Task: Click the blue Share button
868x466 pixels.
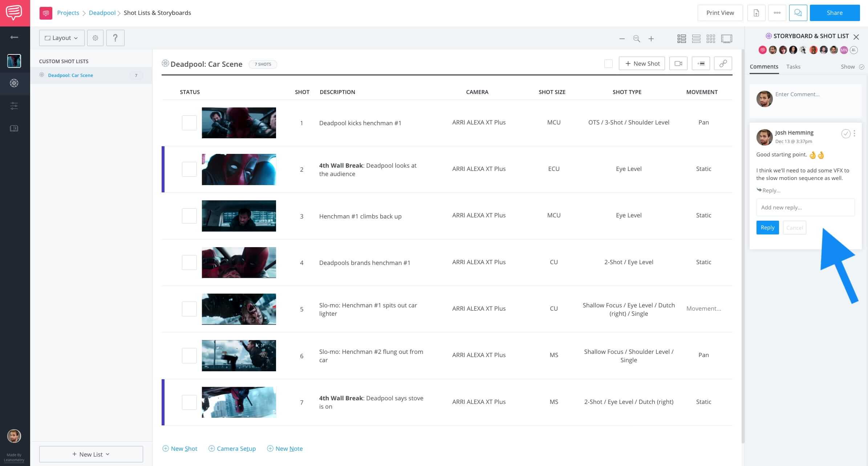Action: point(834,13)
